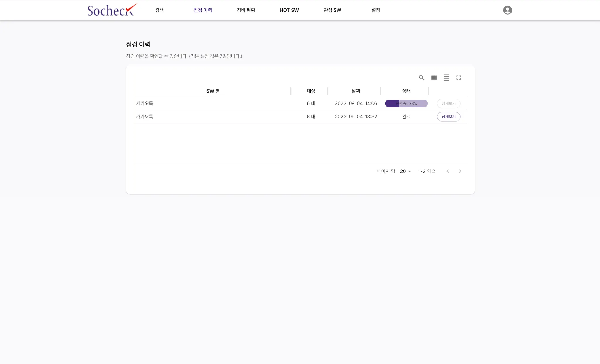
Task: Open the user account profile icon
Action: point(507,10)
